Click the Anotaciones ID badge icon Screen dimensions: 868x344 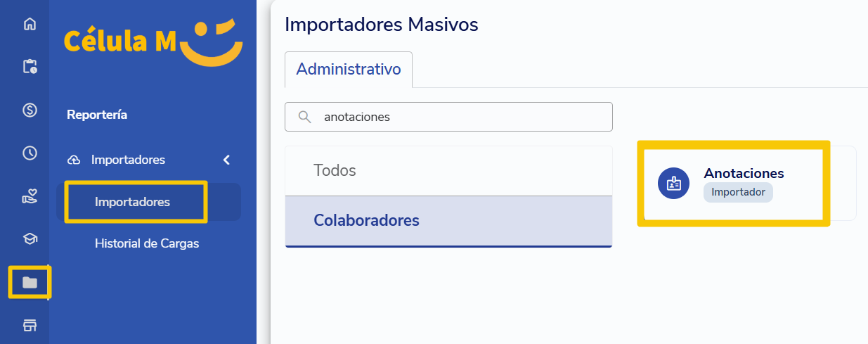[x=674, y=184]
